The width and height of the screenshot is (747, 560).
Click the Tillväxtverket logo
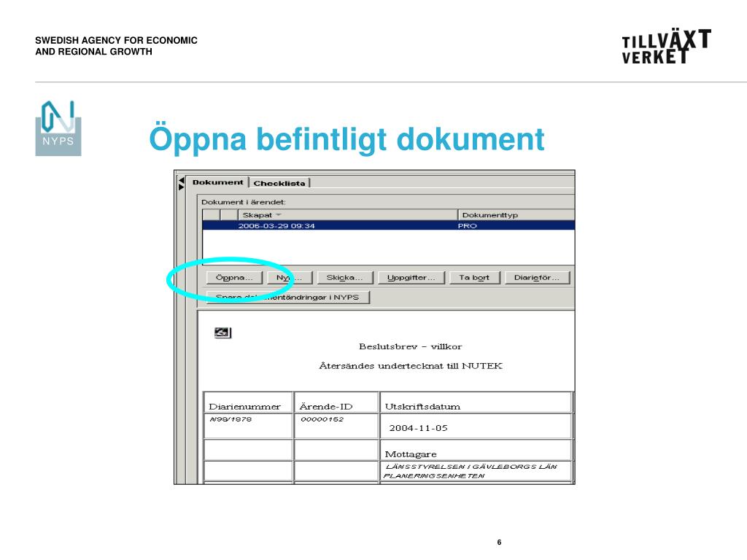click(666, 46)
